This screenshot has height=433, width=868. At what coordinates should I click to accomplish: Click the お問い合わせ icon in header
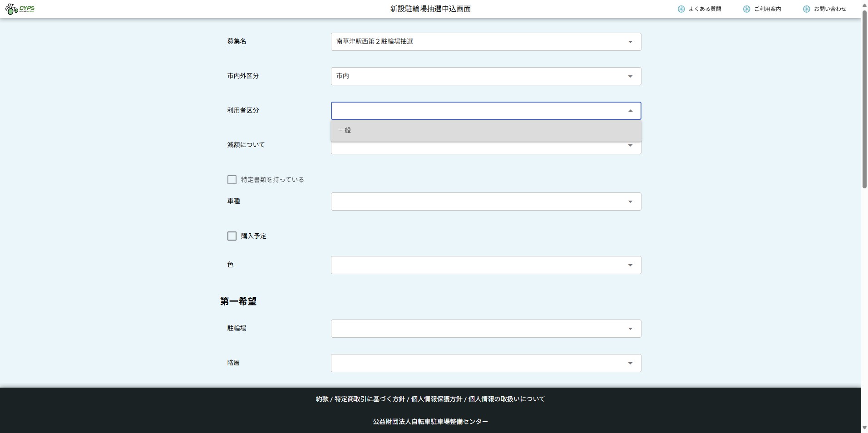pyautogui.click(x=806, y=9)
